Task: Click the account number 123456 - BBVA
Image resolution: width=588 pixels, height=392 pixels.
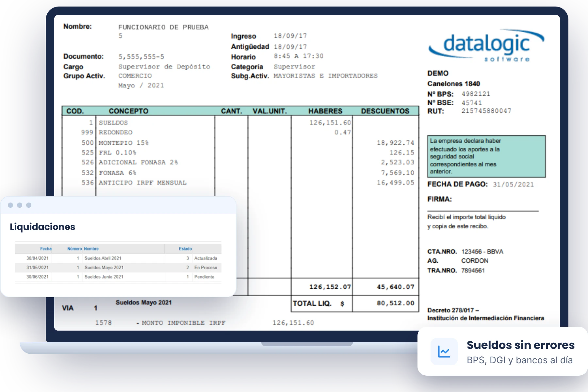Action: click(x=482, y=252)
